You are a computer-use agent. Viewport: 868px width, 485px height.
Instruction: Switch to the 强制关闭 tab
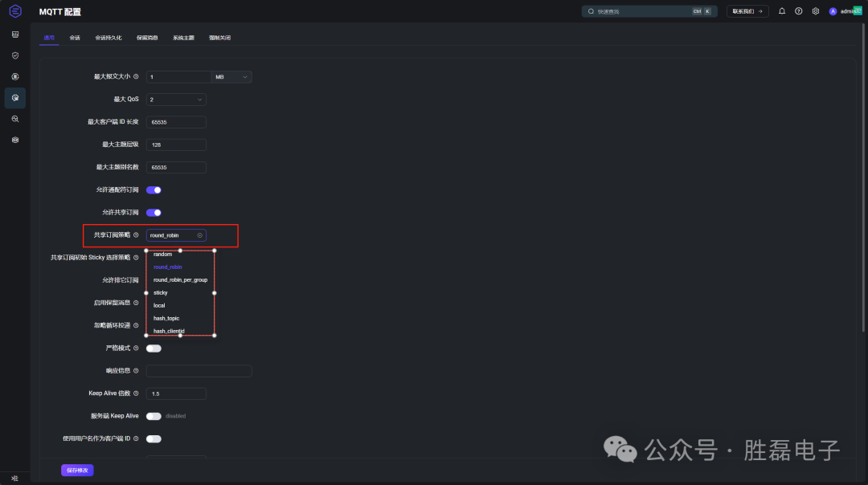[x=219, y=38]
